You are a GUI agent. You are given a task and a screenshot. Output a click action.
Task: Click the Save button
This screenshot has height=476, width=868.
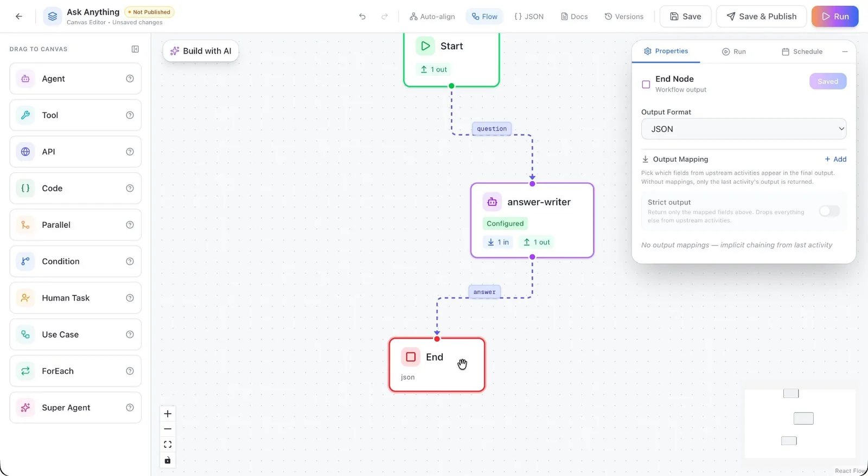coord(685,16)
